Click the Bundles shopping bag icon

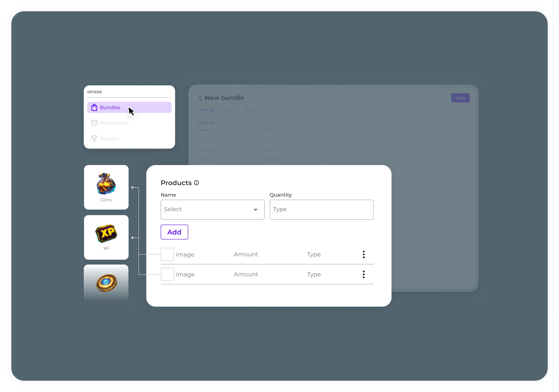pyautogui.click(x=94, y=108)
